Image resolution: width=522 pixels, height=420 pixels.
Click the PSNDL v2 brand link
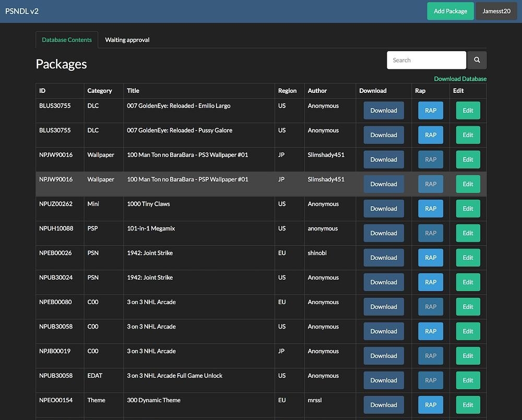(22, 11)
